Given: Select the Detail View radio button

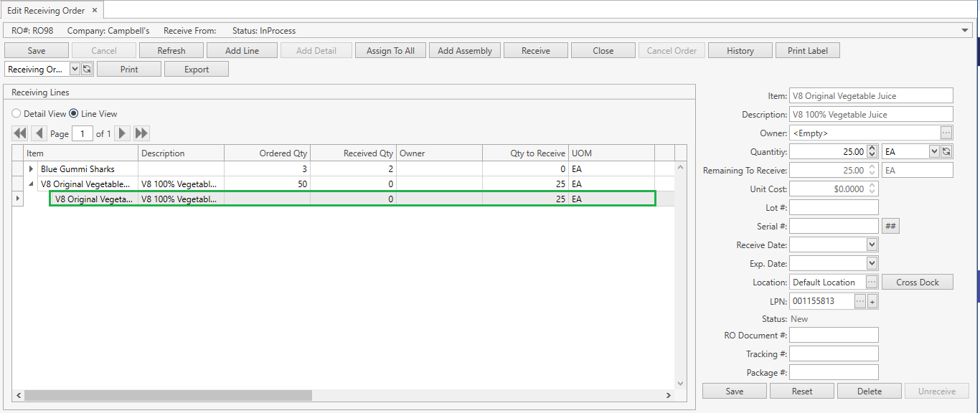Looking at the screenshot, I should coord(17,114).
